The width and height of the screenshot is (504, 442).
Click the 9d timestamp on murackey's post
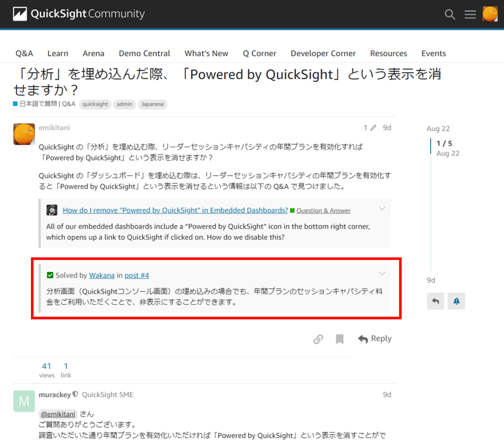tap(387, 395)
